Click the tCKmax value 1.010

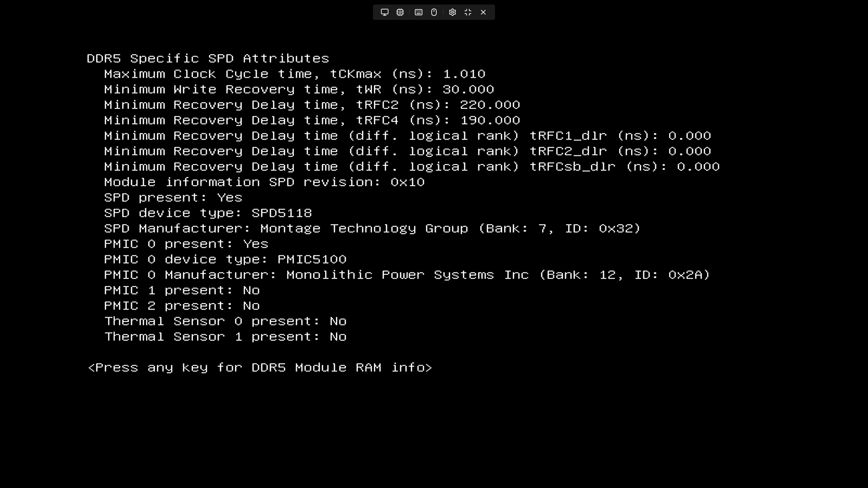pyautogui.click(x=464, y=74)
